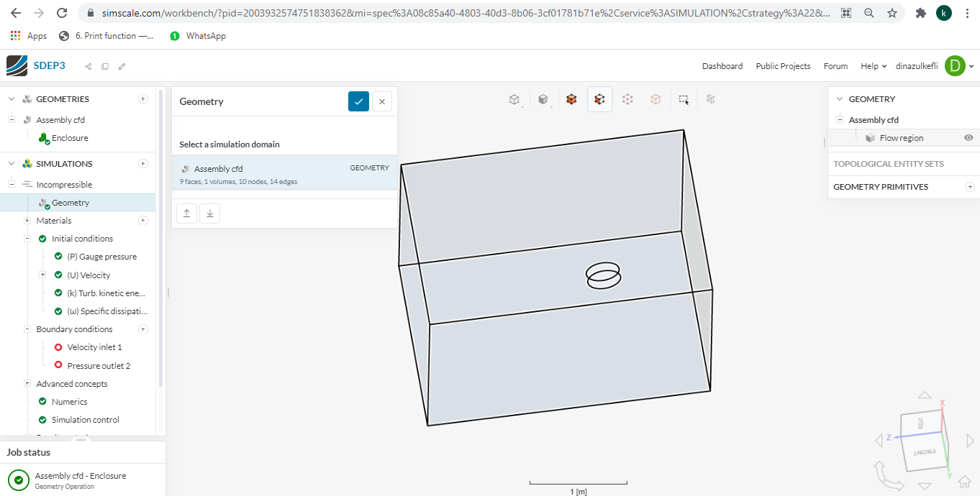Open the SDEP3 project title

tap(50, 65)
